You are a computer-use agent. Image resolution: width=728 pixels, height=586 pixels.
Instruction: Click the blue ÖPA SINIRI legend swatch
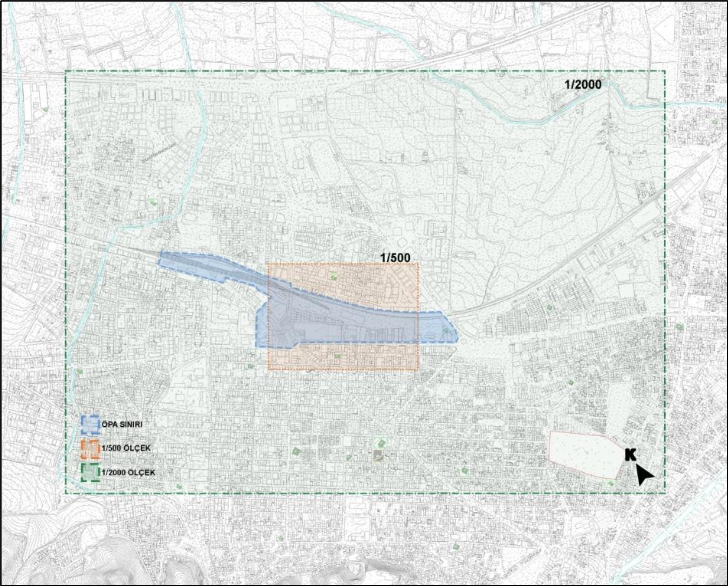click(x=90, y=425)
